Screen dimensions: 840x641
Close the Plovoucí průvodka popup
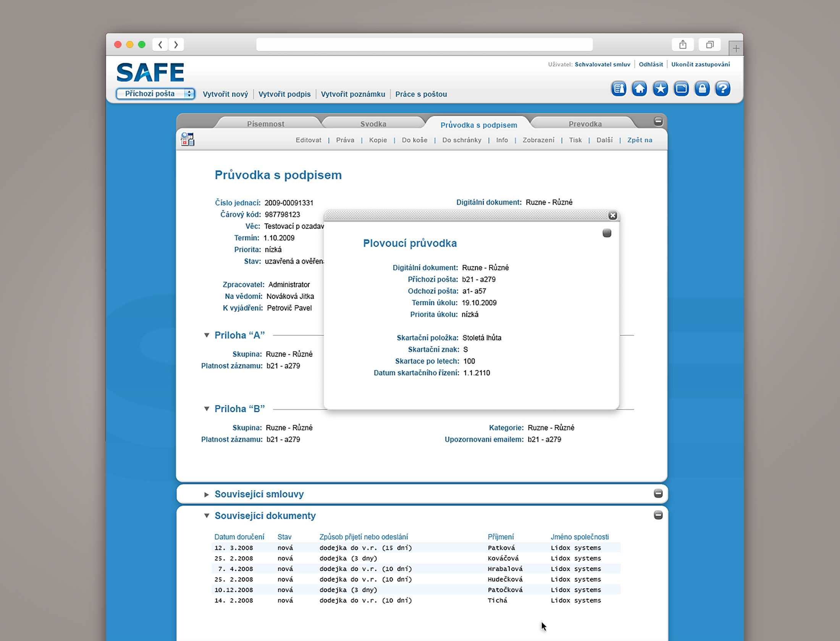[613, 216]
